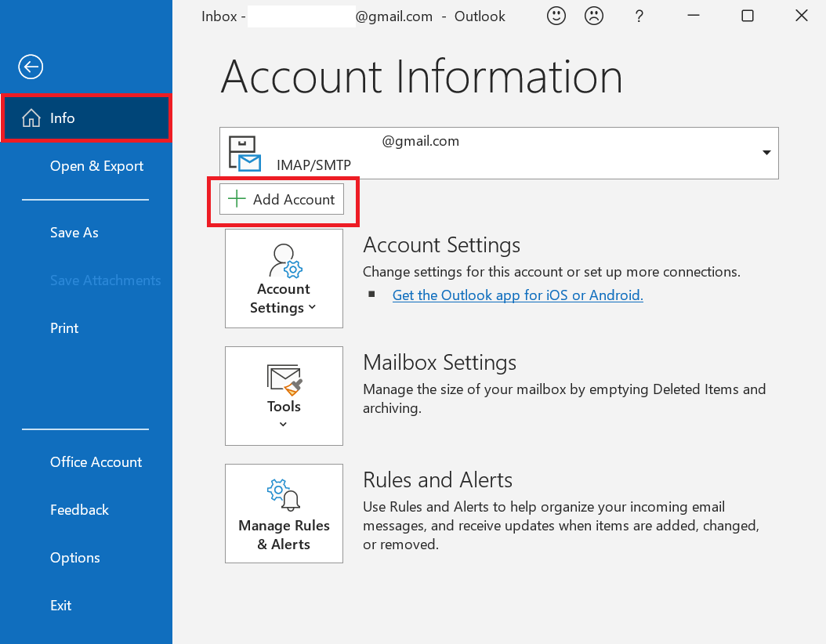Expand the account selector dropdown arrow
Viewport: 826px width, 644px height.
point(766,153)
